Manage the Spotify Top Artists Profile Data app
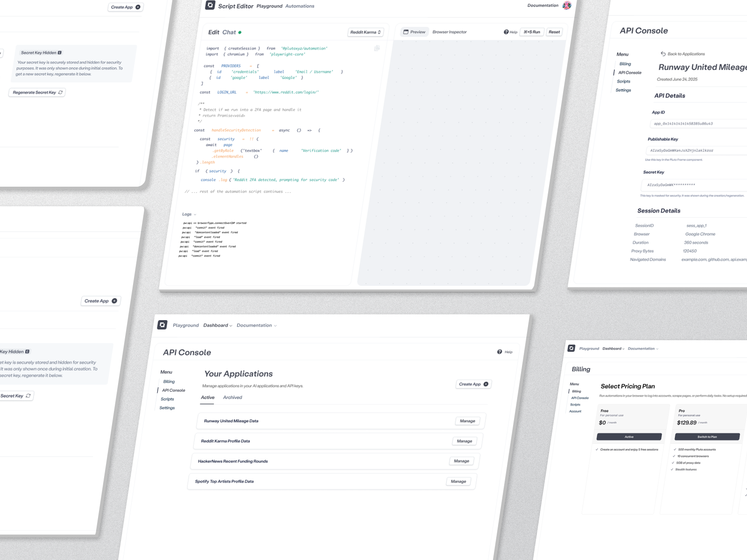Screen dimensions: 747x560 [458, 481]
